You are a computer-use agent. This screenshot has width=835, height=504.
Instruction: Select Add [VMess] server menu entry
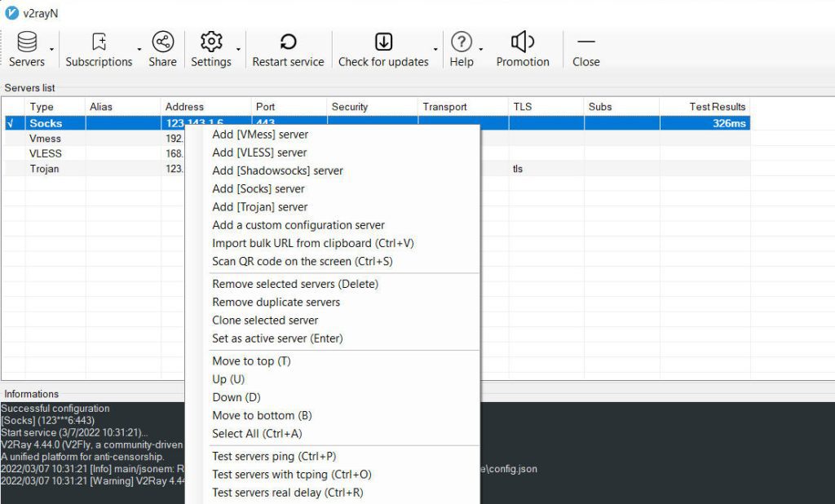click(x=260, y=135)
